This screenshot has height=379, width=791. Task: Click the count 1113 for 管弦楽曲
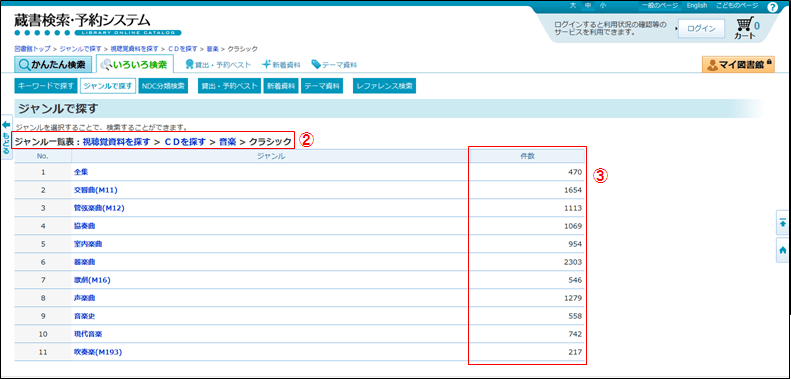(x=574, y=208)
